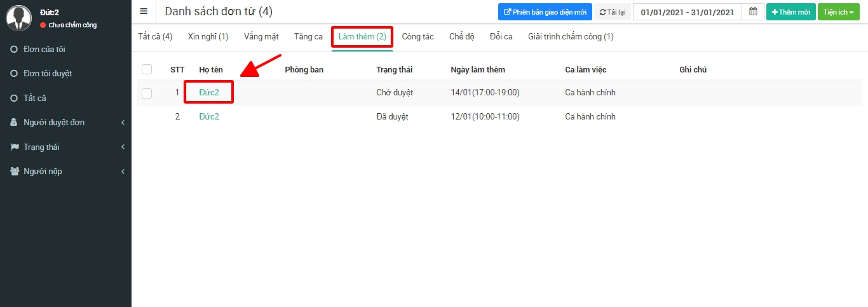This screenshot has height=307, width=868.
Task: Open the Giải trình chấm công tab
Action: [x=570, y=37]
